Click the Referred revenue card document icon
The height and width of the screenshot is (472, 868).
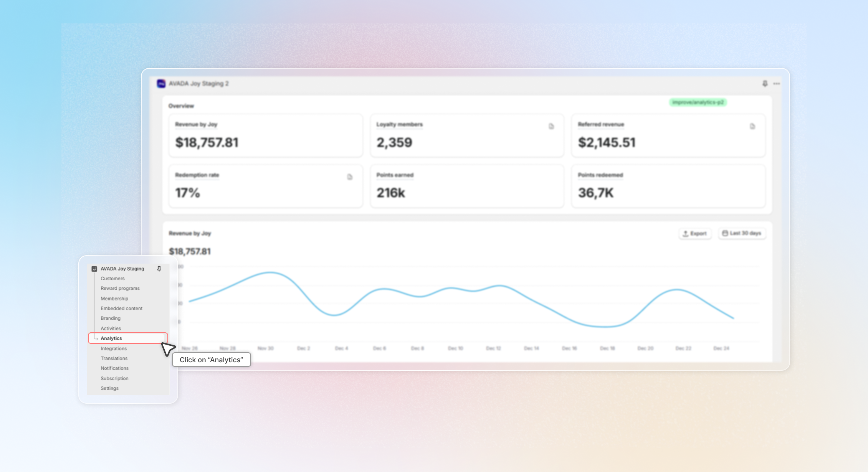click(752, 126)
